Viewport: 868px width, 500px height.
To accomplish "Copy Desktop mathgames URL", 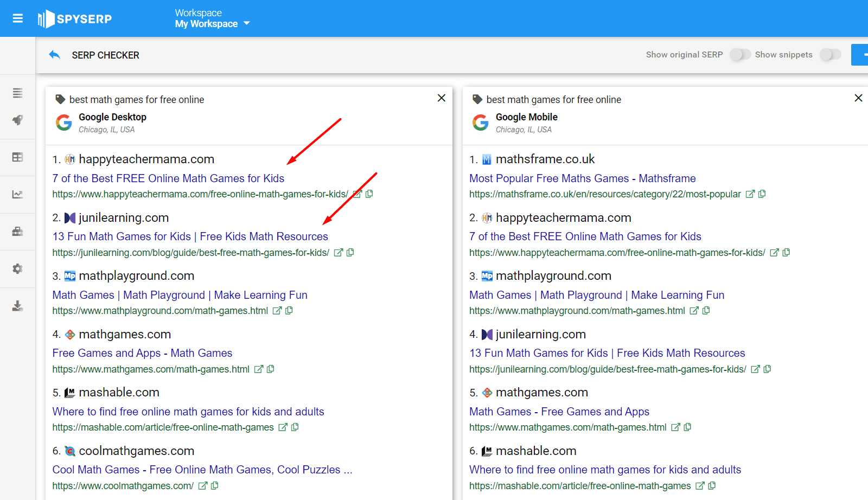I will 271,369.
